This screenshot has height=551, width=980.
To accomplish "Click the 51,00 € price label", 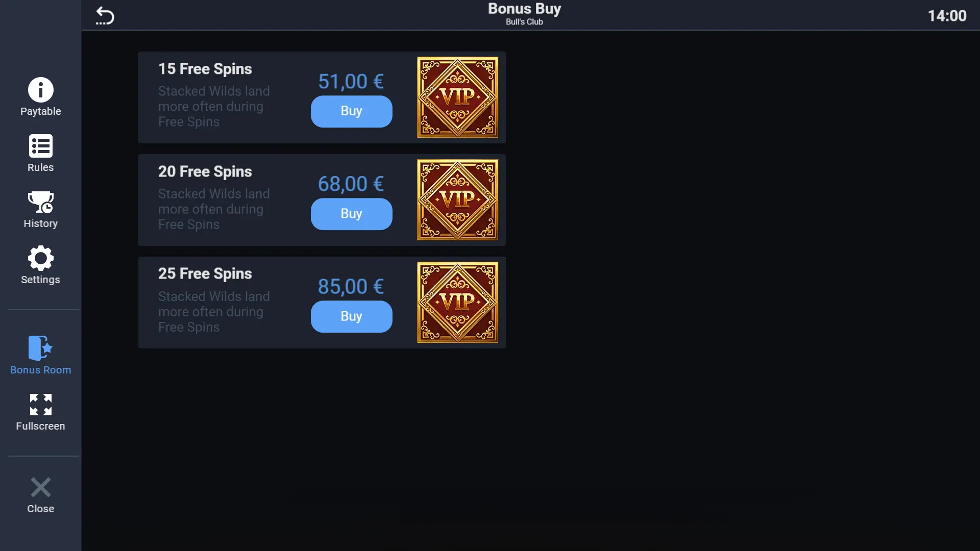I will (x=351, y=82).
